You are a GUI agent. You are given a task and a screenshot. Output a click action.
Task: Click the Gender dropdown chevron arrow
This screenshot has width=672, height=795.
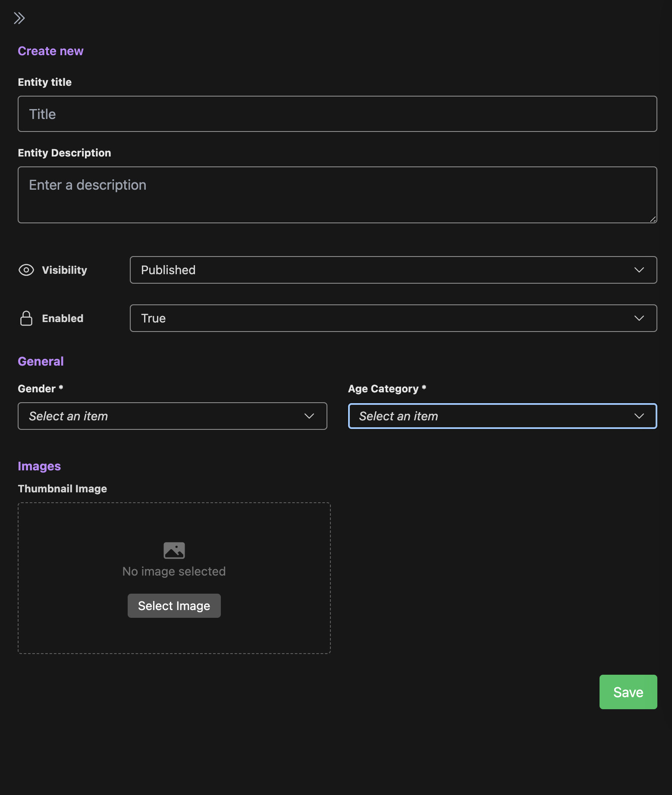(309, 416)
